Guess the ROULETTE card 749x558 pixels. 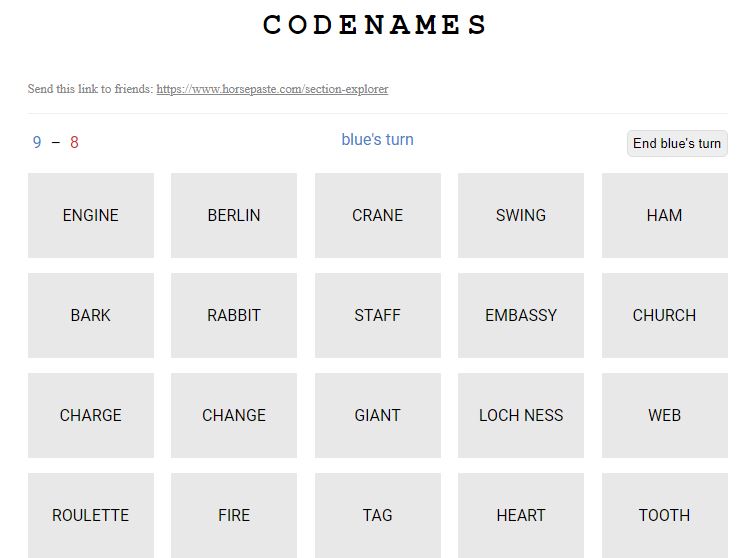[x=91, y=515]
